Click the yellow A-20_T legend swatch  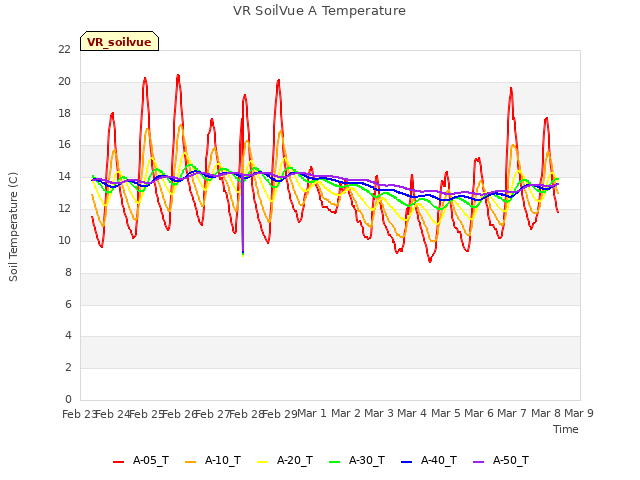click(262, 462)
